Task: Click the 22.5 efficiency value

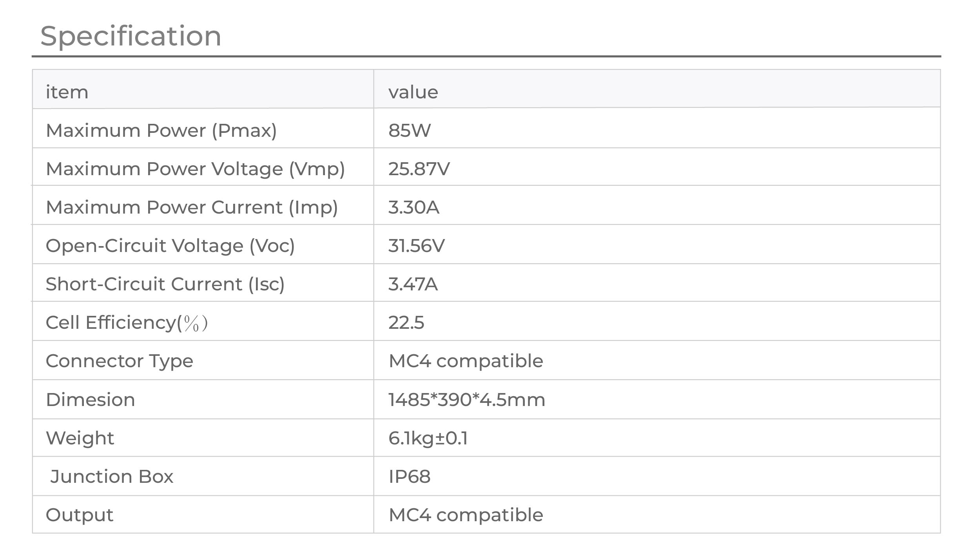Action: pyautogui.click(x=406, y=323)
